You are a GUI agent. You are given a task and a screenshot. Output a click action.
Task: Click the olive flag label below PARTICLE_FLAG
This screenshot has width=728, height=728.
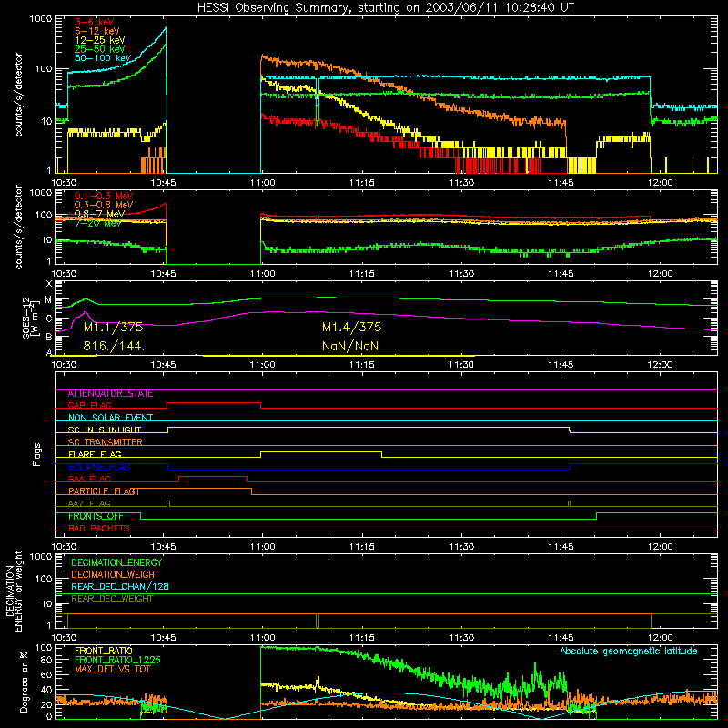[89, 503]
